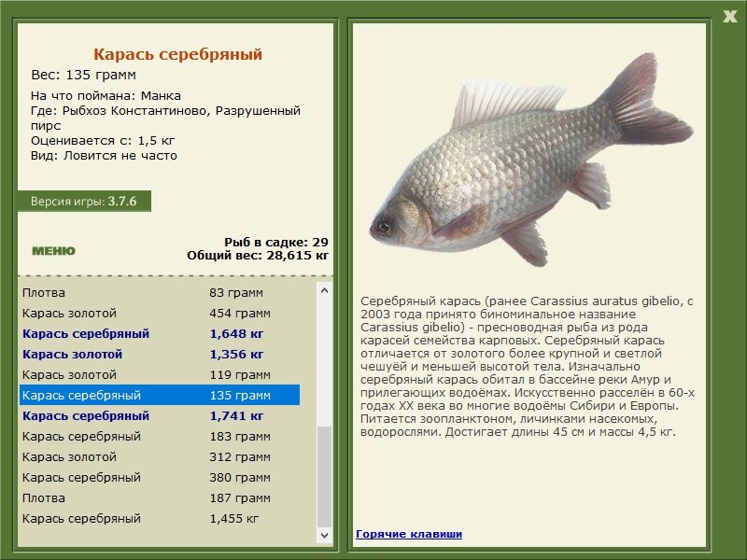Click the fish list scroll up arrow

(x=324, y=291)
